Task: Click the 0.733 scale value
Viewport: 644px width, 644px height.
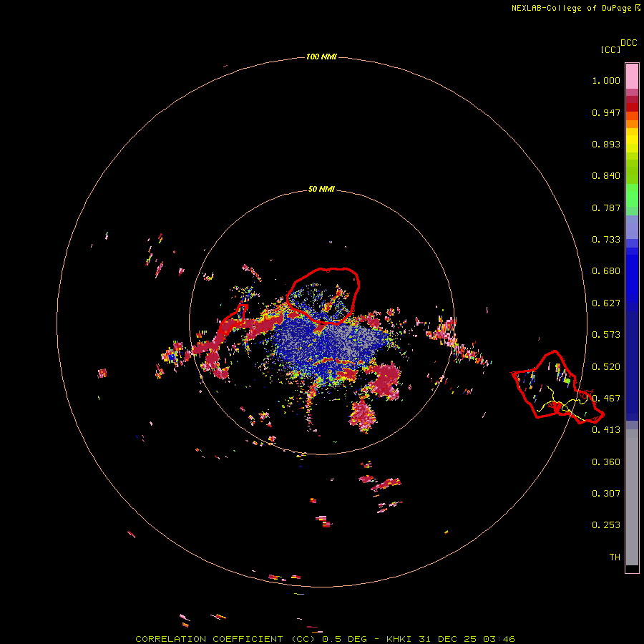Action: 606,240
